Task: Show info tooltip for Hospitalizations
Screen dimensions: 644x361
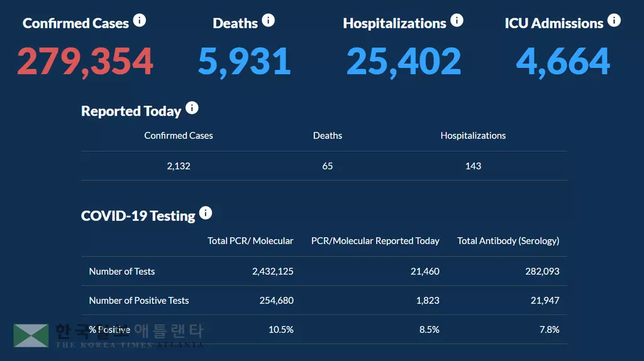Action: [x=457, y=21]
